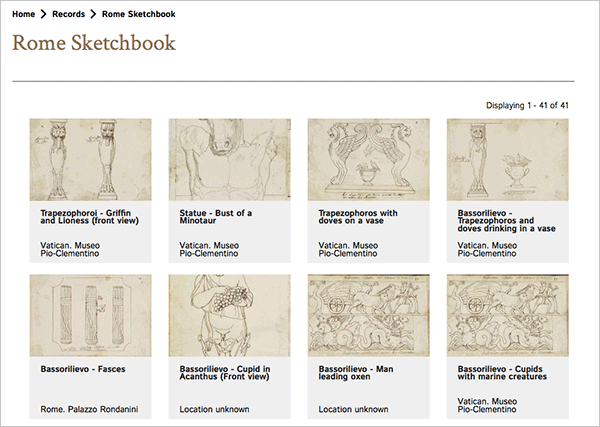Select 'Bassorilievo - Man leading oxen' title
Viewport: 600px width, 427px height.
click(356, 373)
